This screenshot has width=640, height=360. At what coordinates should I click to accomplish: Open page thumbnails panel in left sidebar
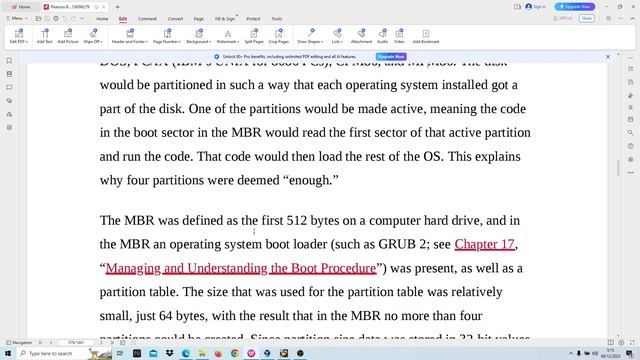(x=9, y=74)
